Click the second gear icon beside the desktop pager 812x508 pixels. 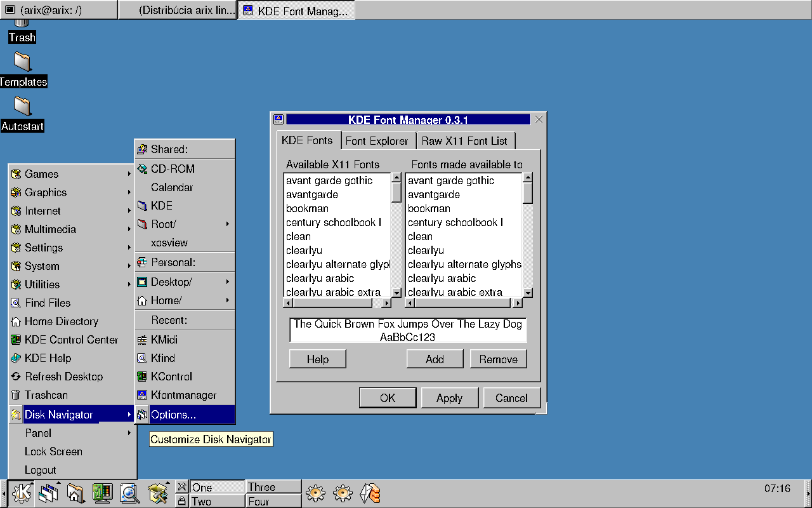[x=343, y=493]
